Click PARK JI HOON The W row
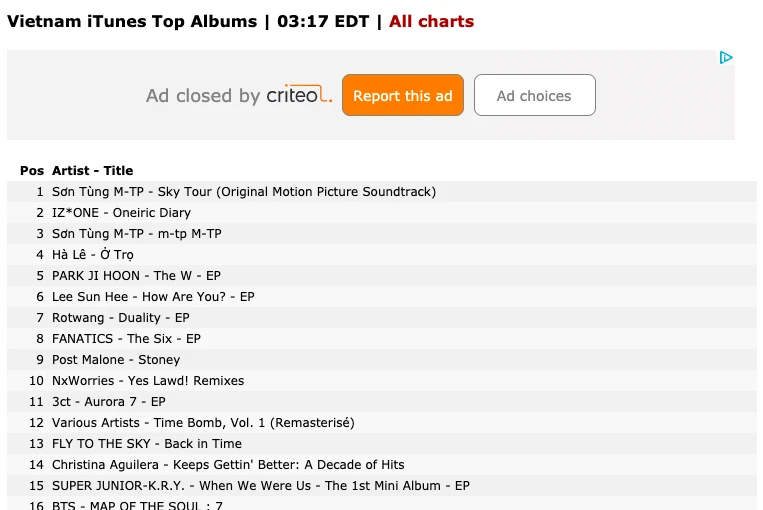Screen dimensions: 763x510 (x=136, y=276)
